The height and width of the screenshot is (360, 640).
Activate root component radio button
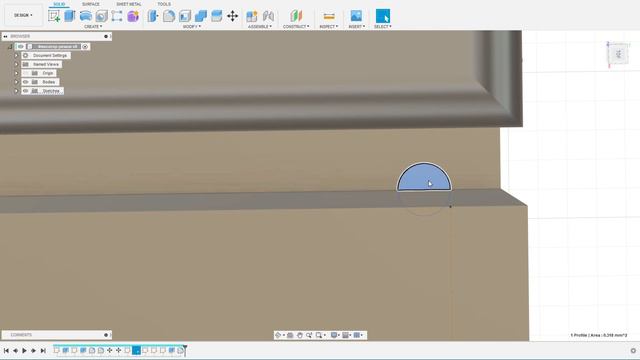tap(85, 47)
